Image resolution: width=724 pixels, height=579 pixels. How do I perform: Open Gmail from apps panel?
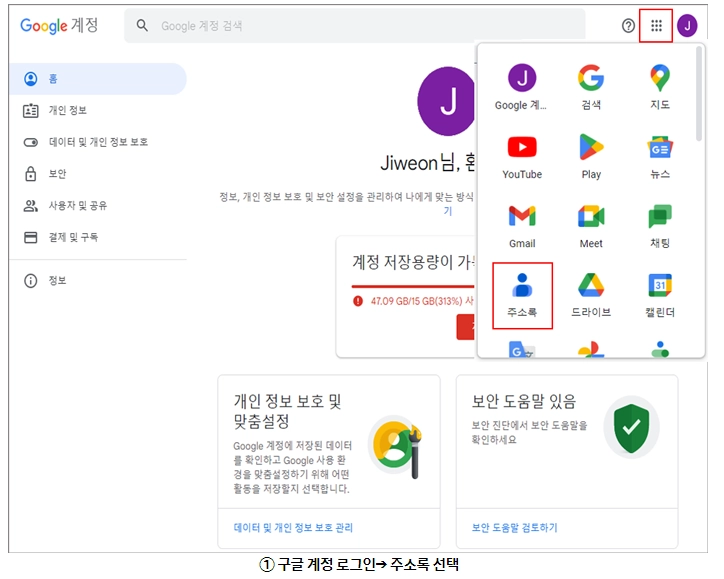point(522,226)
